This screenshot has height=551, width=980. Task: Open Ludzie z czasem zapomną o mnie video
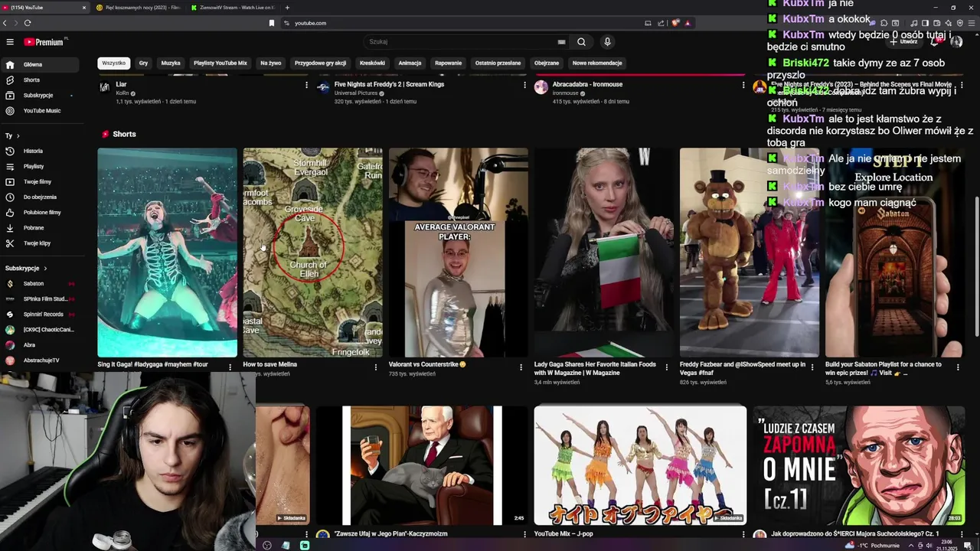coord(858,465)
